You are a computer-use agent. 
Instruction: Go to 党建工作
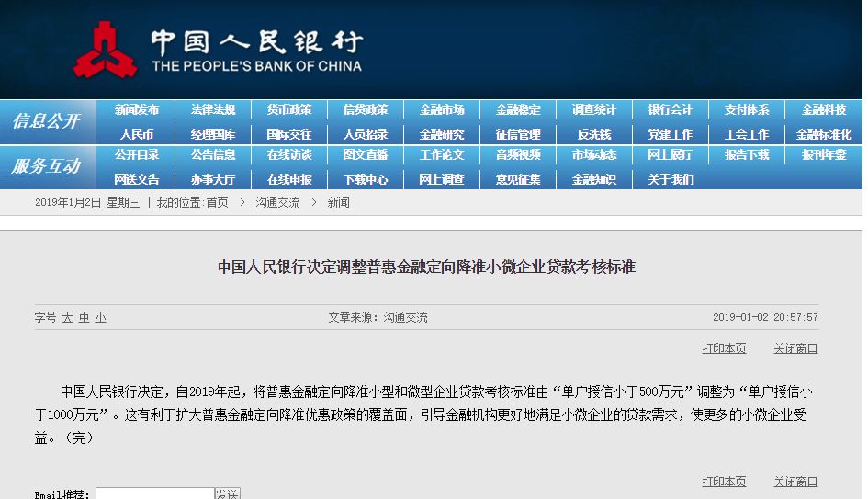[x=671, y=134]
